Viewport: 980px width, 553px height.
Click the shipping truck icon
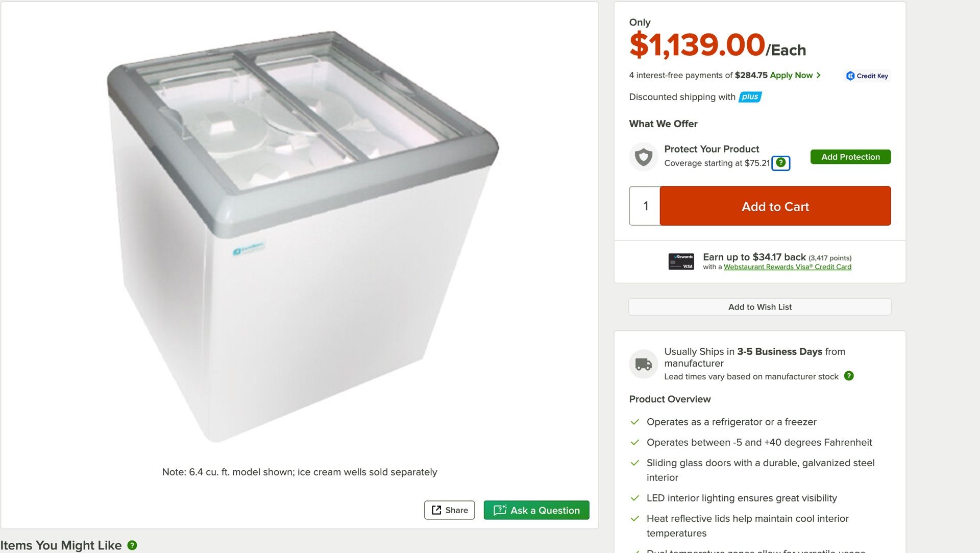click(643, 364)
